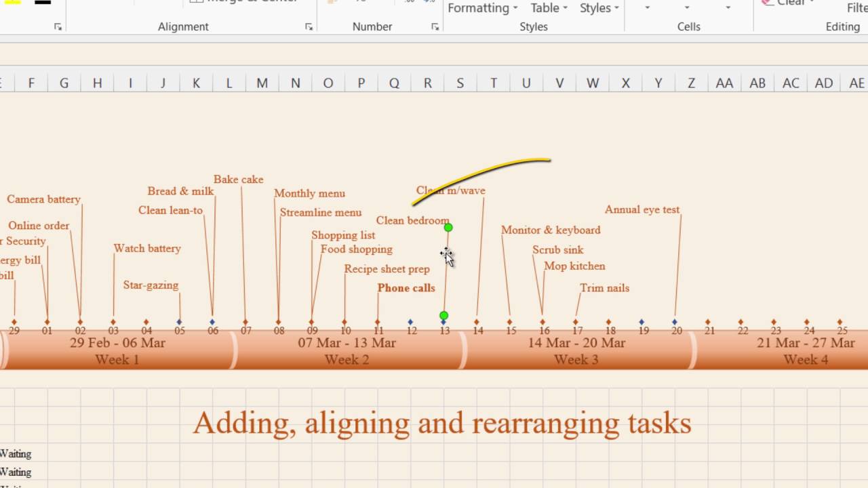
Task: Open the Cell Styles dropdown
Action: 599,8
